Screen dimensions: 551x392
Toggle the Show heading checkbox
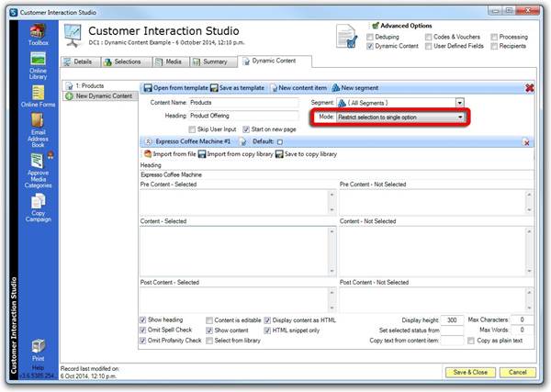[x=142, y=320]
